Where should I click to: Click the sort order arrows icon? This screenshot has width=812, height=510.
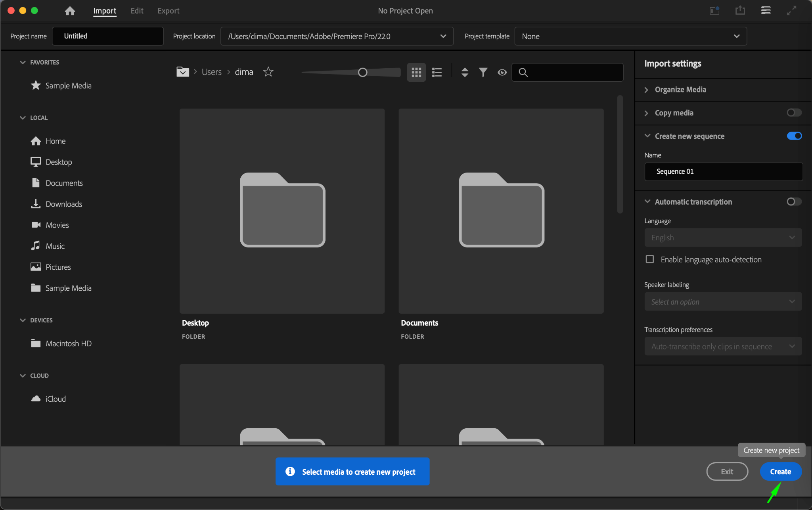(465, 72)
